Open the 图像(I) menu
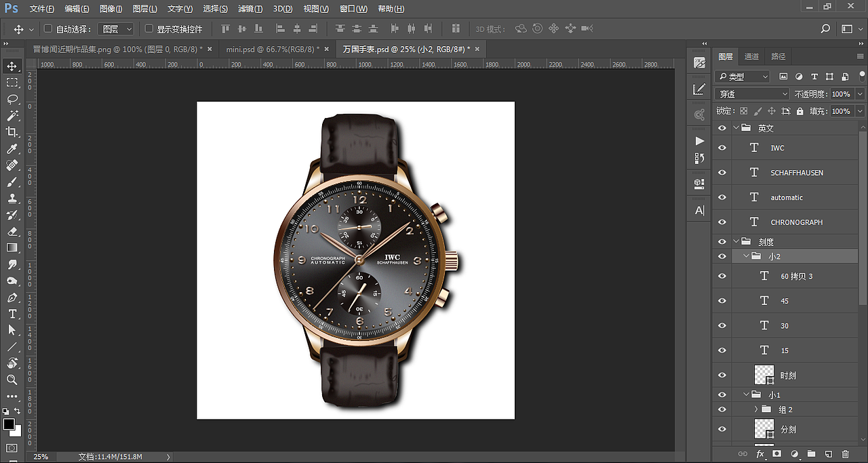 click(111, 9)
